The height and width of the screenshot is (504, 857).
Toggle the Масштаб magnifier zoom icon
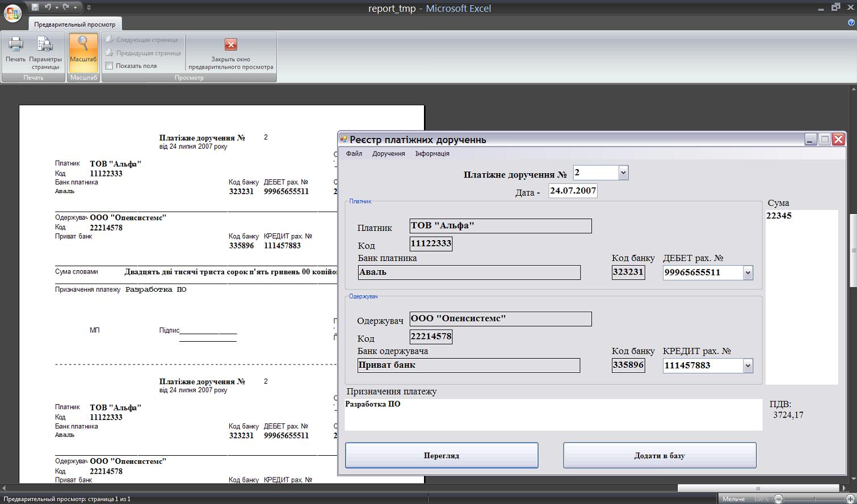(x=83, y=44)
